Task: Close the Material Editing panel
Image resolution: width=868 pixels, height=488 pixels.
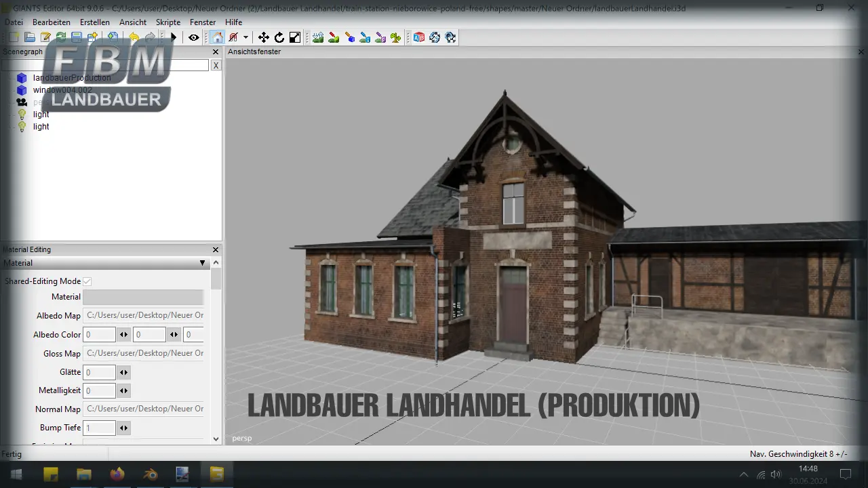Action: point(216,249)
